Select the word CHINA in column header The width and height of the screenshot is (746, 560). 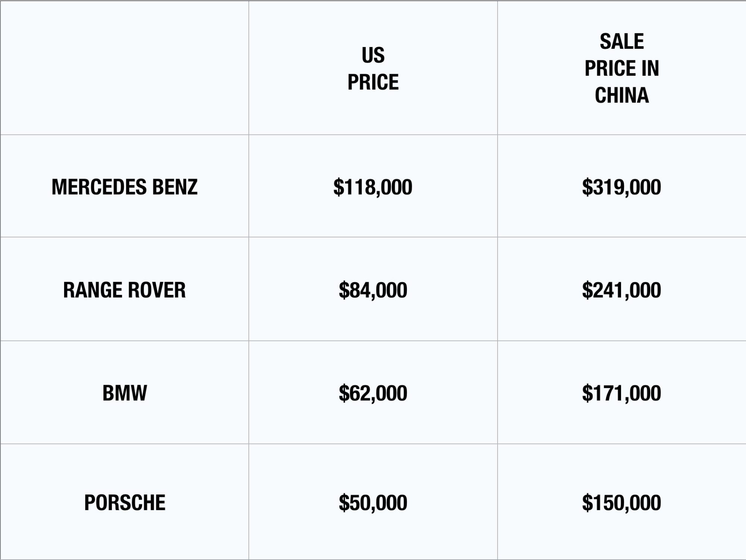pos(622,95)
